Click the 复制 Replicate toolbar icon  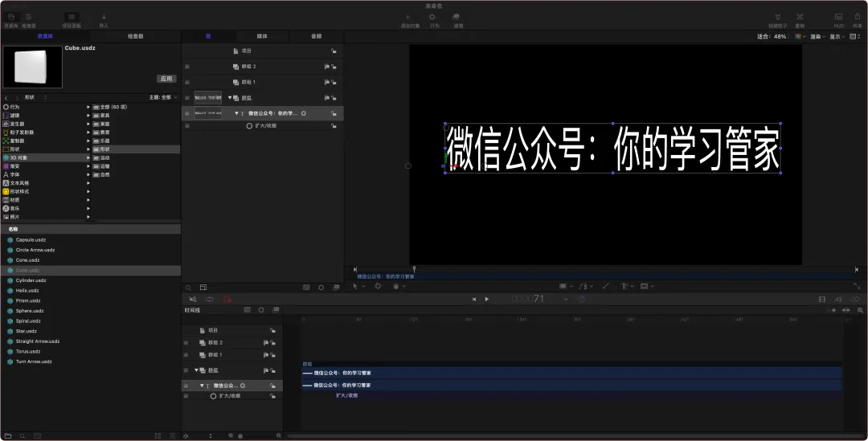800,17
